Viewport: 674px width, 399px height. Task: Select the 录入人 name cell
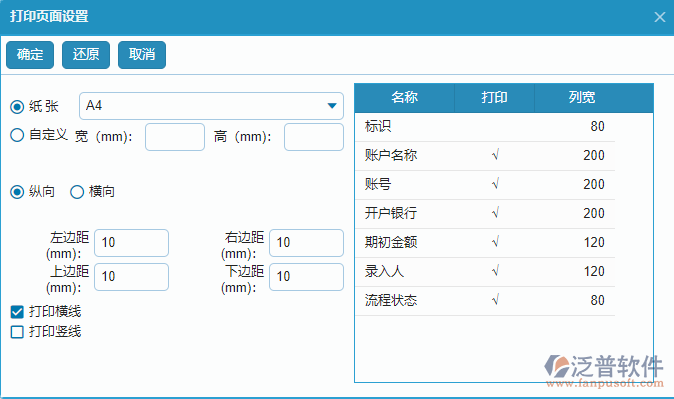coord(404,272)
